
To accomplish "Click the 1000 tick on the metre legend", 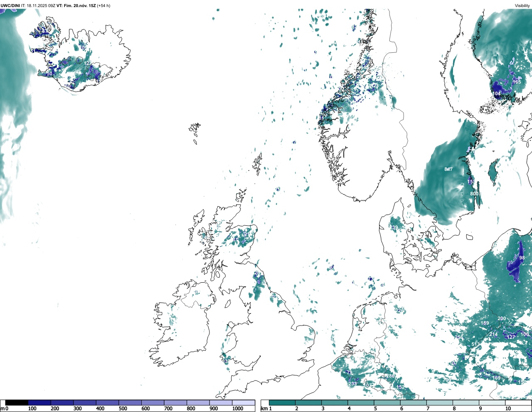I will click(238, 409).
